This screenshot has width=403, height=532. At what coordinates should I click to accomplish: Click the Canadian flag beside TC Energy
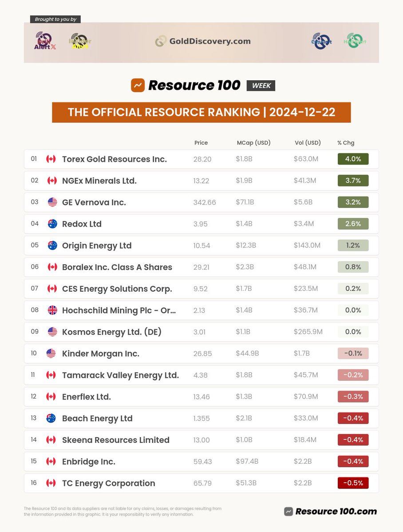pyautogui.click(x=51, y=483)
